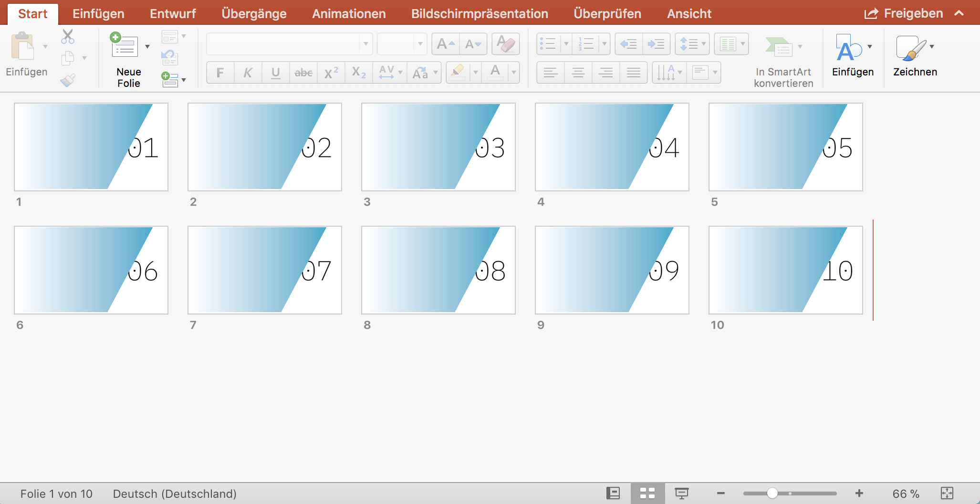Click the slide layout icon
This screenshot has width=980, height=504.
pos(170,37)
